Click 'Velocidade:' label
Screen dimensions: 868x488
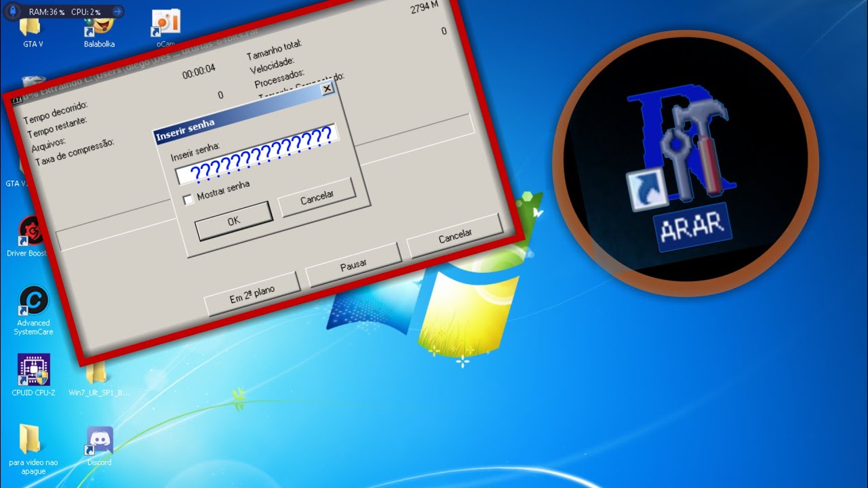pos(273,64)
